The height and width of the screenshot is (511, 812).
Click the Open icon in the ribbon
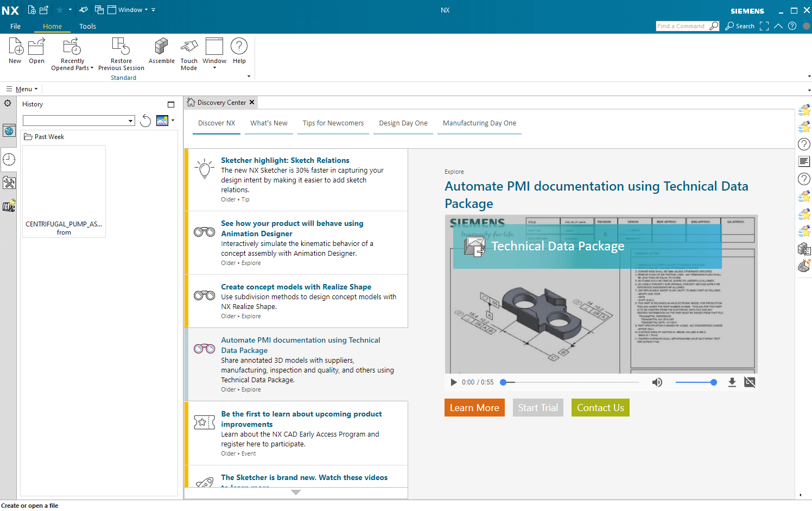pyautogui.click(x=36, y=51)
